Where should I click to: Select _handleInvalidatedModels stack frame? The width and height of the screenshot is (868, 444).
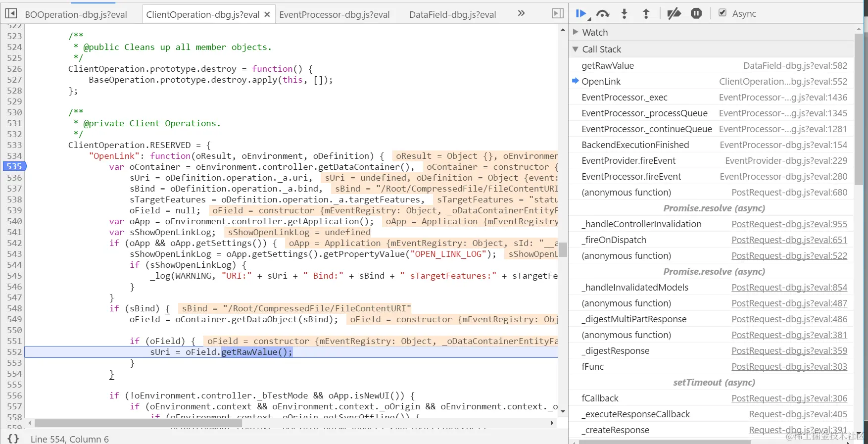click(712, 288)
